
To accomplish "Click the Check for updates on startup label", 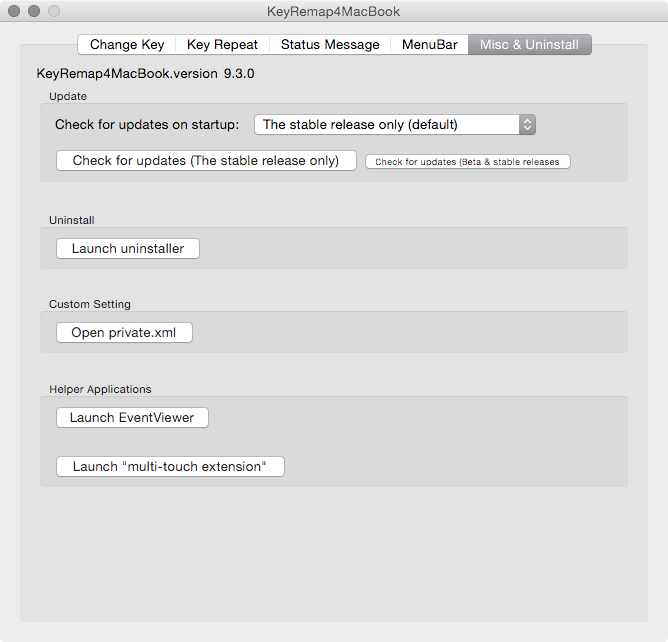I will [x=147, y=125].
